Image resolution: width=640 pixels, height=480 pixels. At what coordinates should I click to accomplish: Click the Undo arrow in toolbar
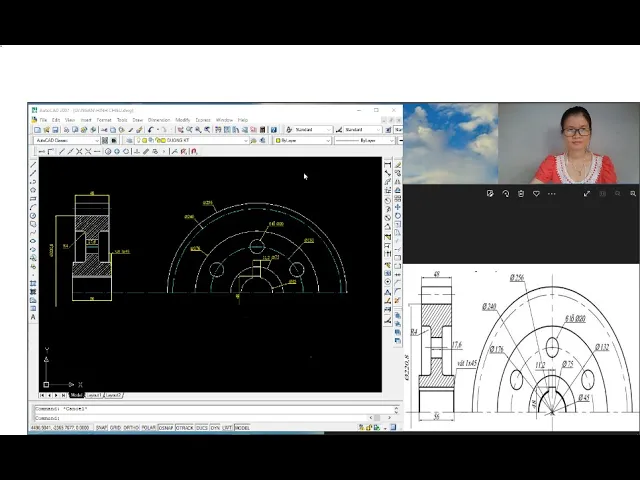[151, 130]
